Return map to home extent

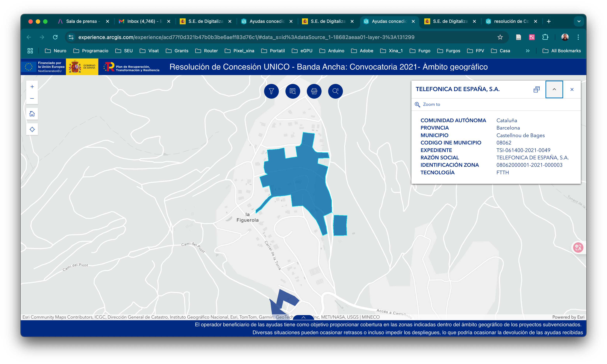pos(32,114)
